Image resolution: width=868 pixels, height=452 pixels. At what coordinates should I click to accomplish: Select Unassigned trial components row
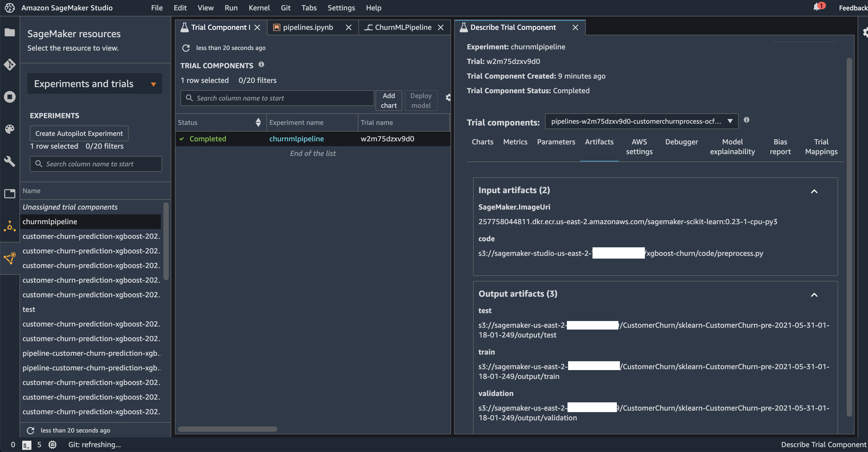point(90,207)
